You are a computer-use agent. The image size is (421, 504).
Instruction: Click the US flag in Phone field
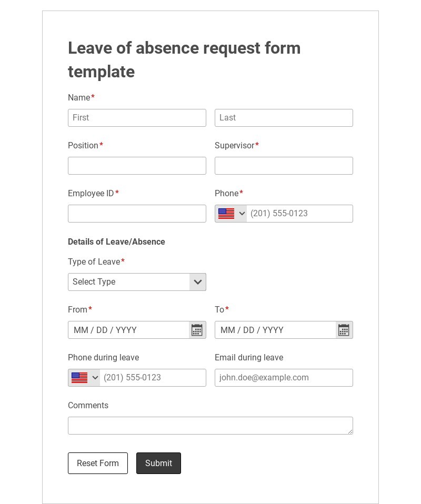pos(226,214)
